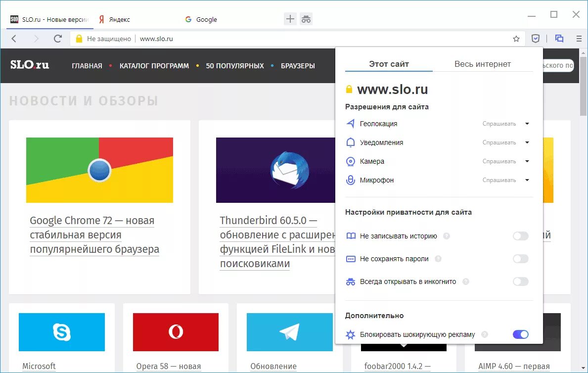The height and width of the screenshot is (373, 588).
Task: Open a new tab with plus button
Action: click(290, 19)
